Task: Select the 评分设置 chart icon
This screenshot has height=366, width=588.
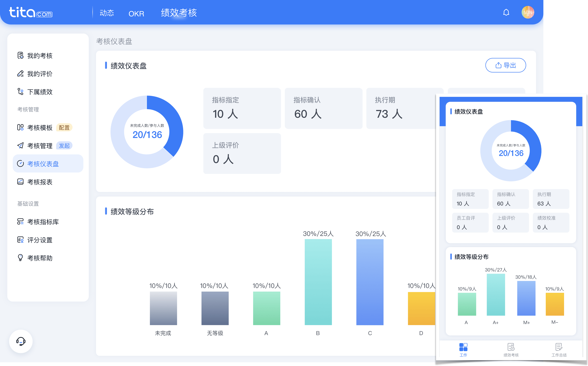Action: point(21,240)
